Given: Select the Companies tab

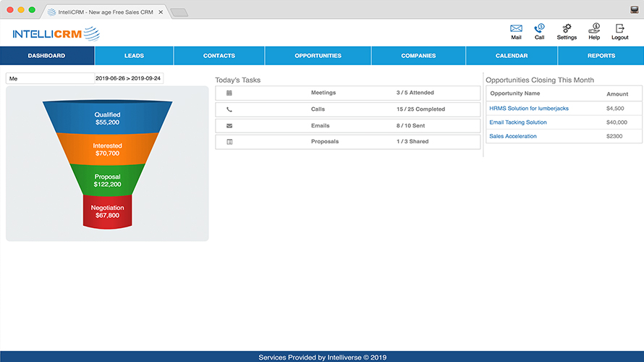Looking at the screenshot, I should click(418, 56).
